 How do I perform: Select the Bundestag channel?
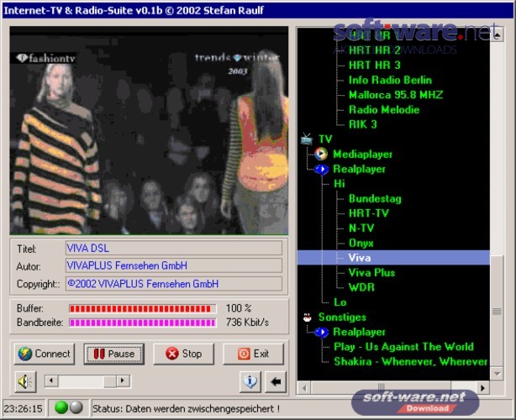click(x=375, y=198)
